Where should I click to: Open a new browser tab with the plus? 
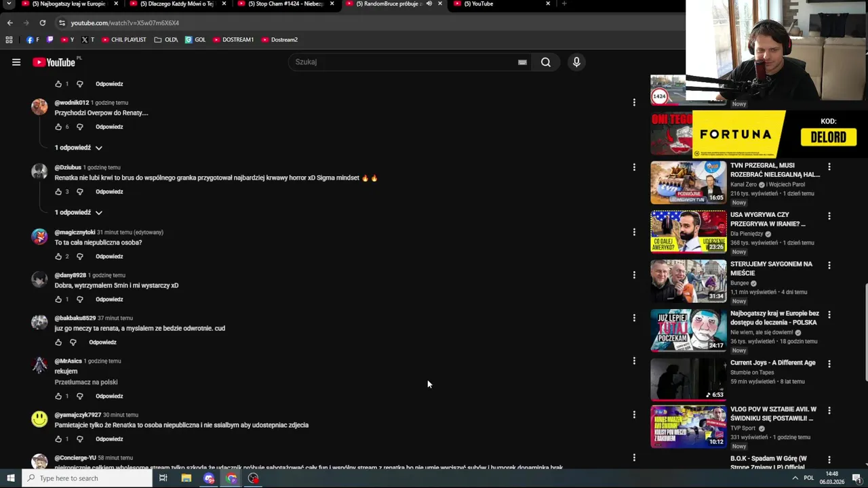(564, 3)
